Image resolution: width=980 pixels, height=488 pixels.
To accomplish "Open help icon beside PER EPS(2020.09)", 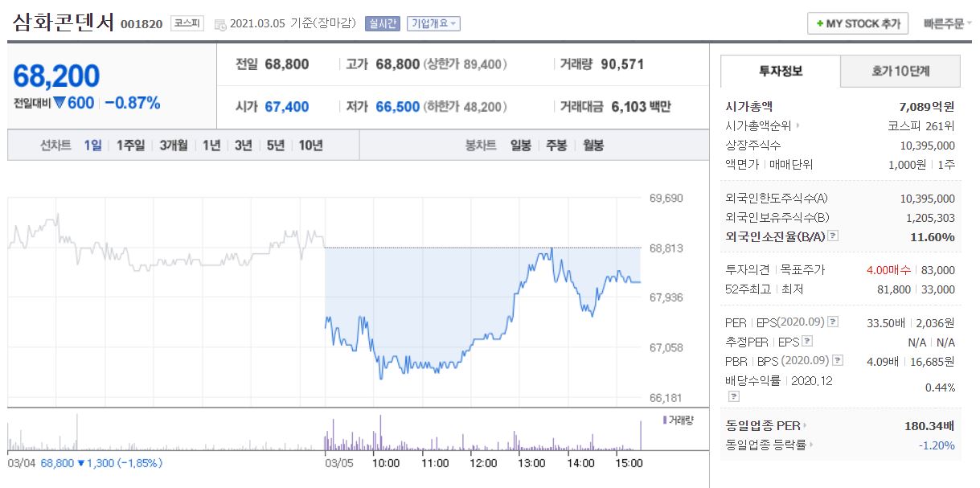I will (833, 322).
